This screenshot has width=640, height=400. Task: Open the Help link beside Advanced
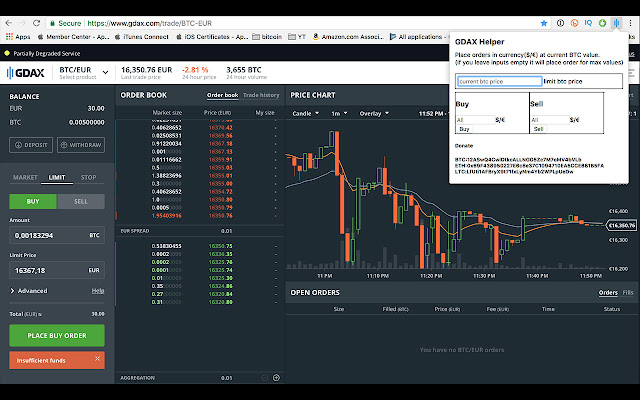click(98, 291)
